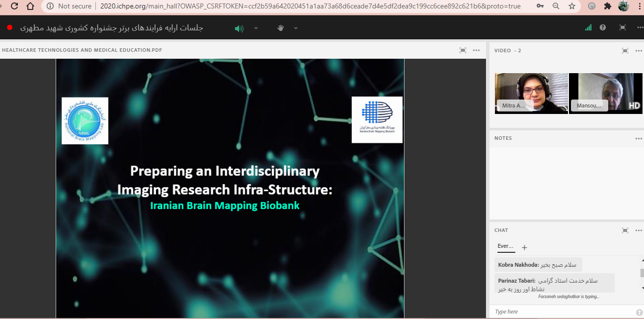View site info next to Not secure
This screenshot has width=644, height=319.
pyautogui.click(x=50, y=6)
